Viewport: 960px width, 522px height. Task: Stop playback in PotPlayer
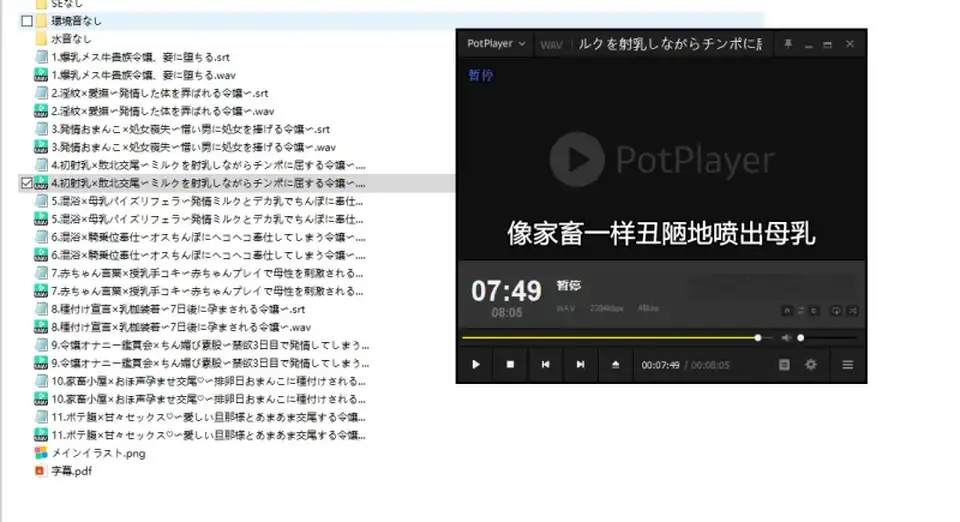(x=510, y=365)
